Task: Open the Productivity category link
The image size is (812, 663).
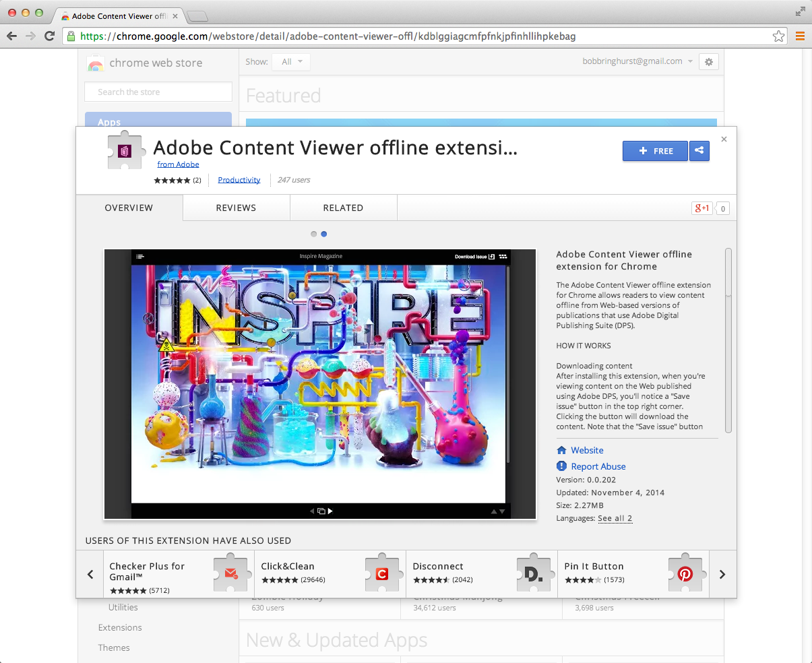Action: click(239, 180)
